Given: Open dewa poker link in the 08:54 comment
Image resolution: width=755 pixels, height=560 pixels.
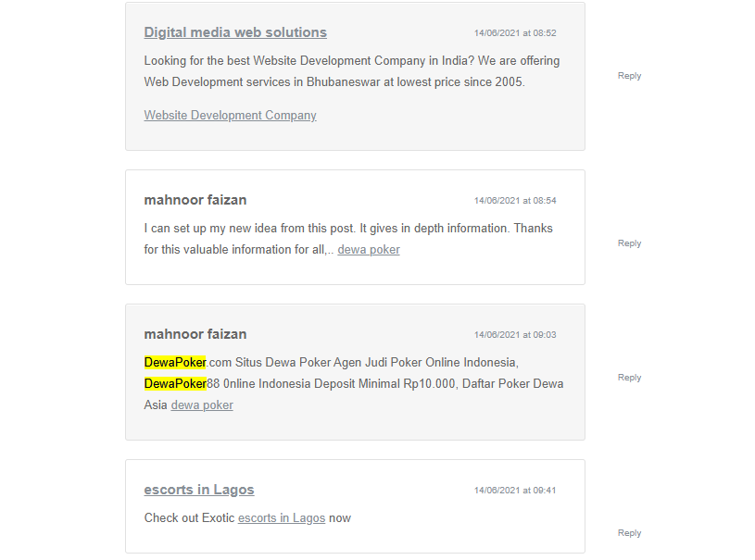Looking at the screenshot, I should pyautogui.click(x=369, y=250).
